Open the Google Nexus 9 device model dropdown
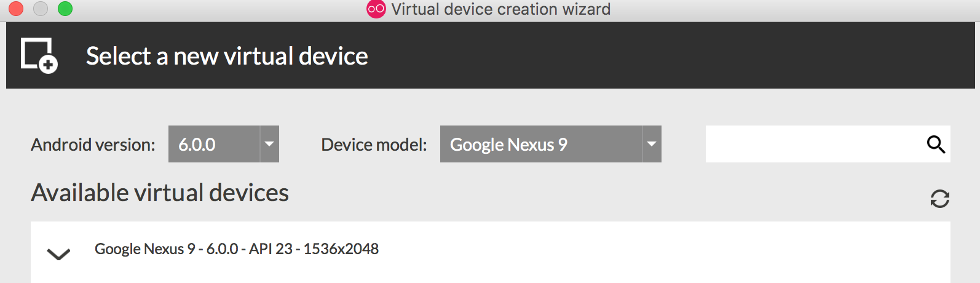 (541, 144)
